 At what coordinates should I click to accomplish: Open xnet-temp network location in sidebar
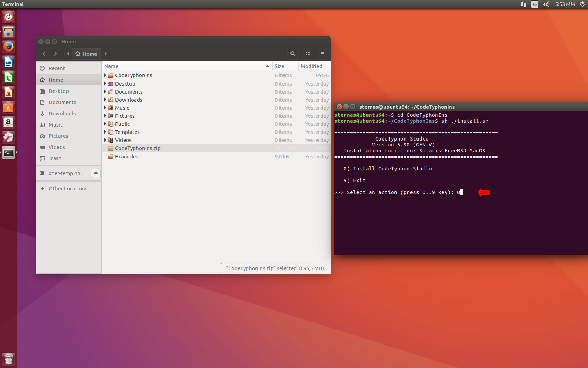click(64, 173)
